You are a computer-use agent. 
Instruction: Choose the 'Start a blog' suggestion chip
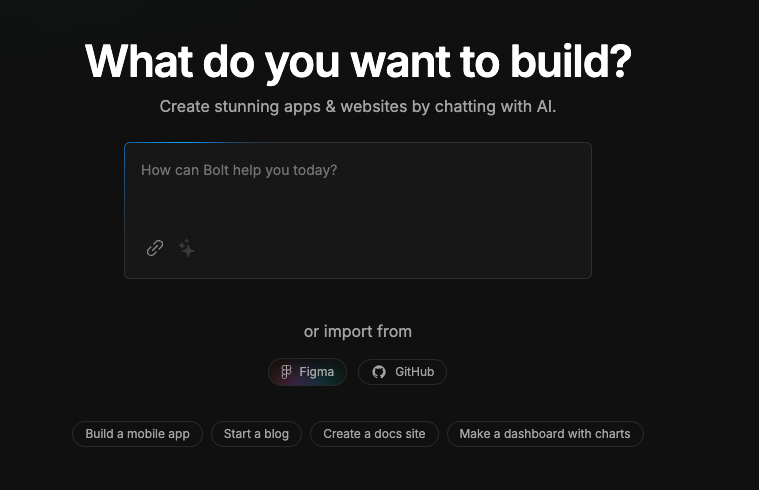pos(256,434)
